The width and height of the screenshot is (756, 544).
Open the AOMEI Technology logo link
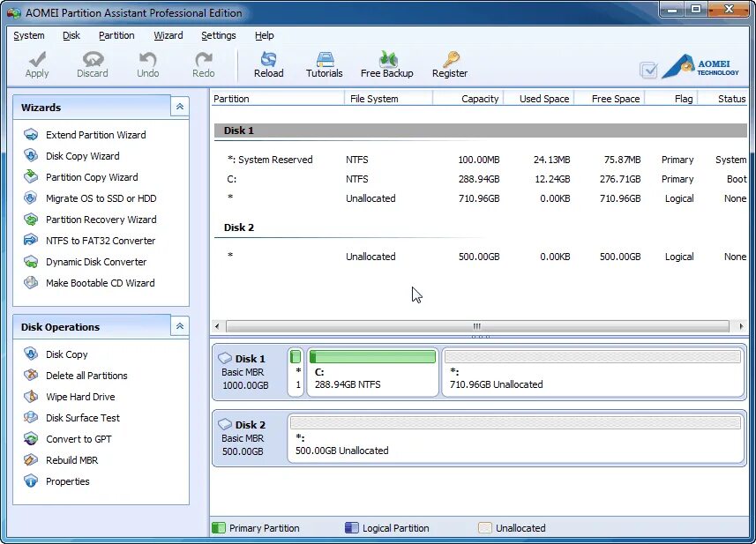pyautogui.click(x=700, y=66)
